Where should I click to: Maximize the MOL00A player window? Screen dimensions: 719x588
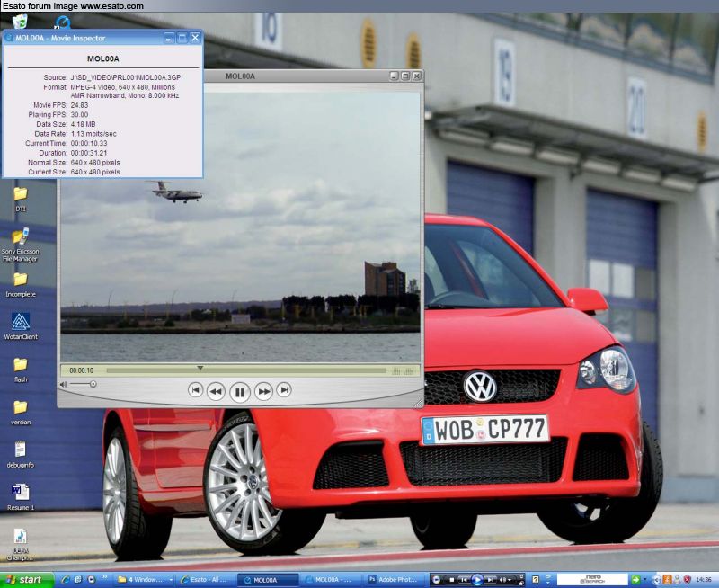(x=405, y=76)
